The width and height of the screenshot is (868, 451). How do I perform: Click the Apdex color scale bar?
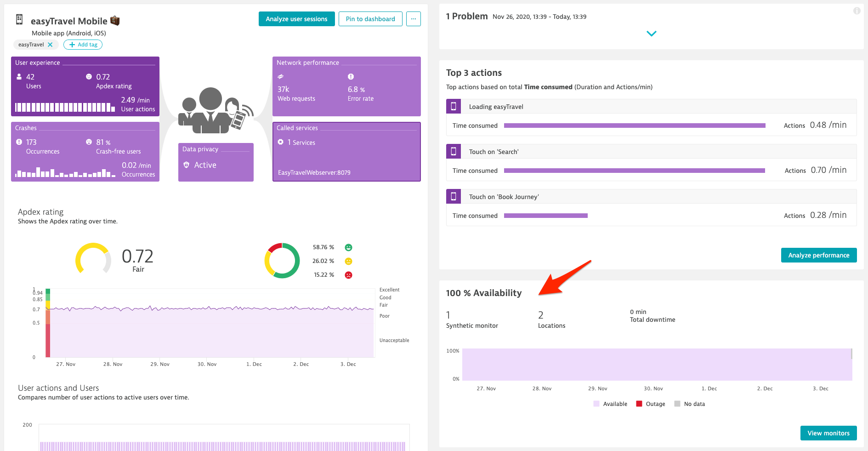[48, 323]
